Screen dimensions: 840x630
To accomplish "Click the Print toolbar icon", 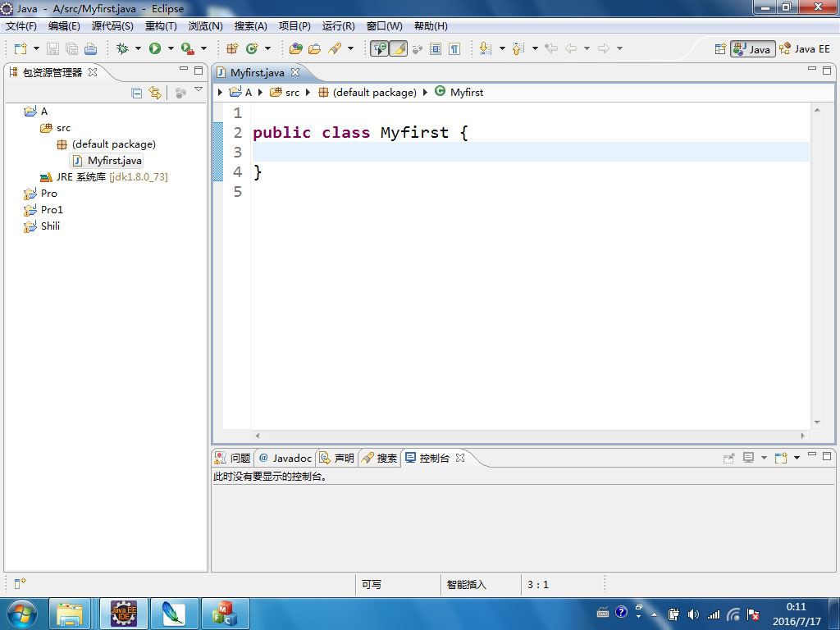I will (x=90, y=48).
